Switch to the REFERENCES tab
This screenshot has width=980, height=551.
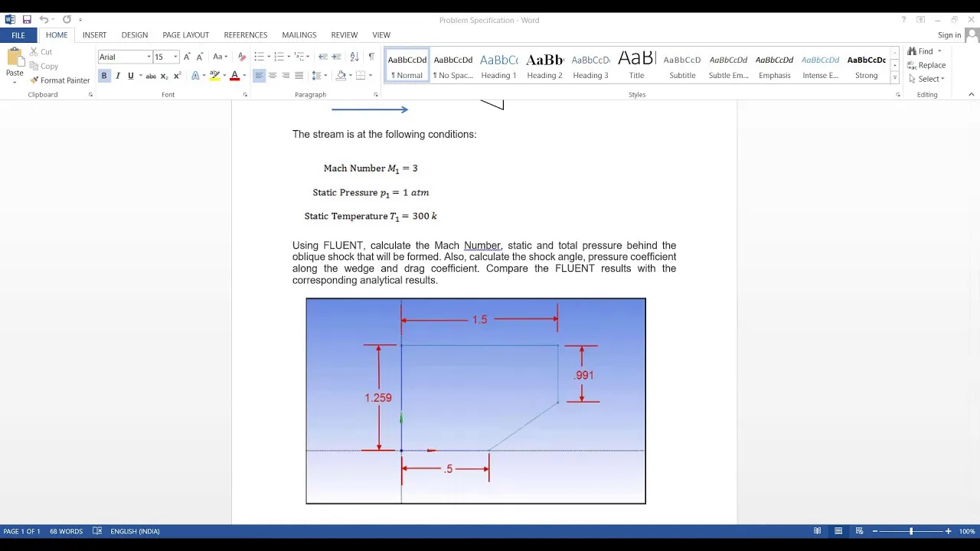[x=246, y=35]
